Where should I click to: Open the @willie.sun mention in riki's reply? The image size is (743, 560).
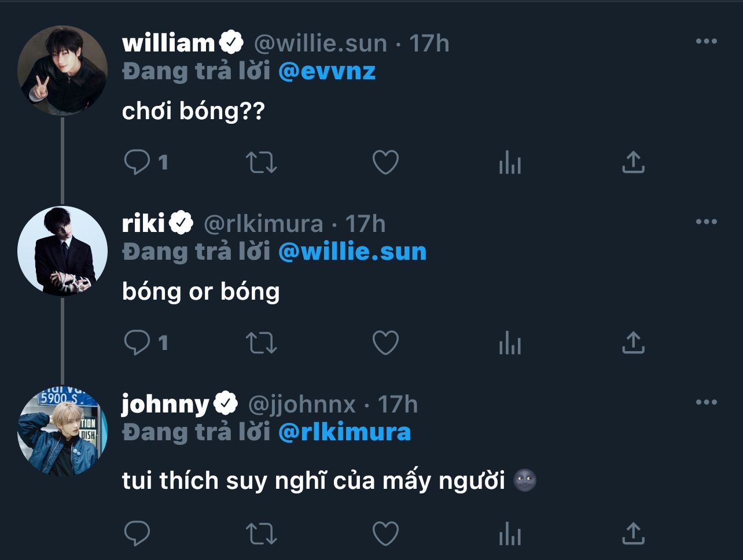coord(352,252)
